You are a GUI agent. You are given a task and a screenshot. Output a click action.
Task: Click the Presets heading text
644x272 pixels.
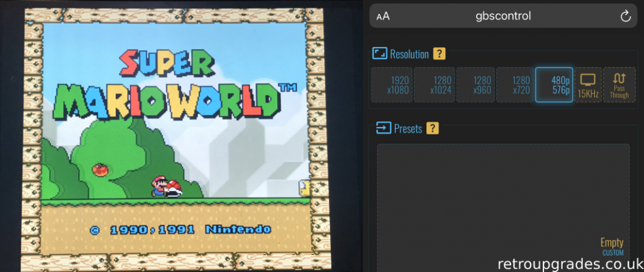pyautogui.click(x=408, y=129)
